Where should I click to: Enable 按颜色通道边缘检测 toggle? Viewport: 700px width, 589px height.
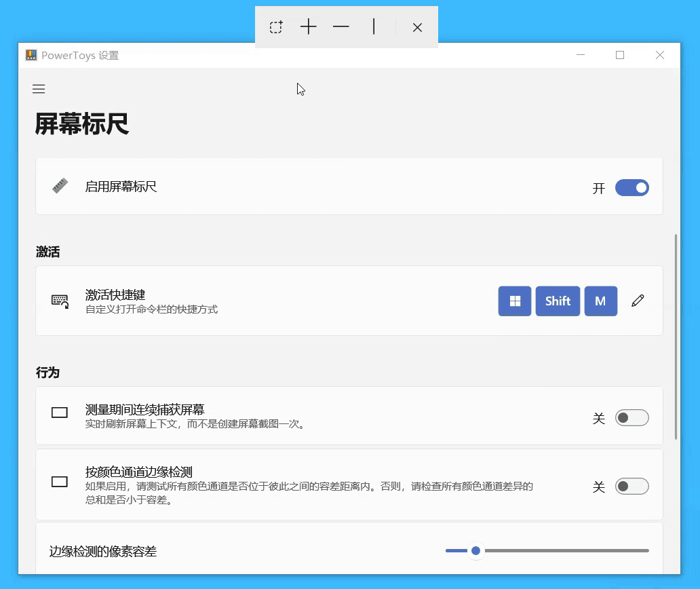click(x=631, y=486)
